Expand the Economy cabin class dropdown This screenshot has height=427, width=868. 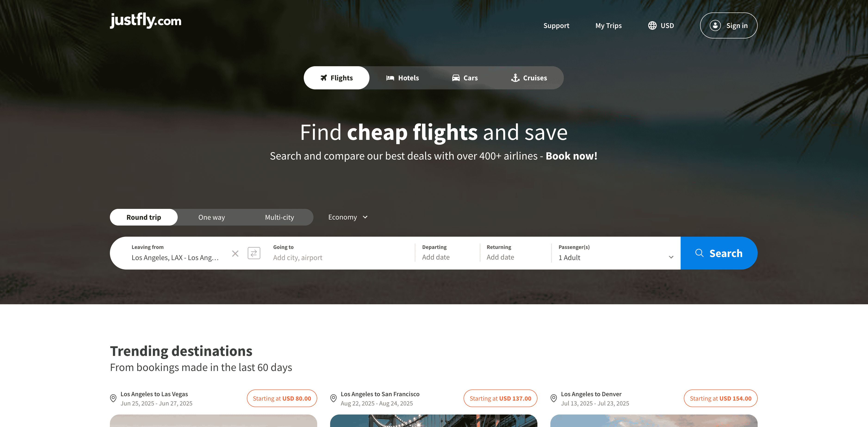pos(348,217)
